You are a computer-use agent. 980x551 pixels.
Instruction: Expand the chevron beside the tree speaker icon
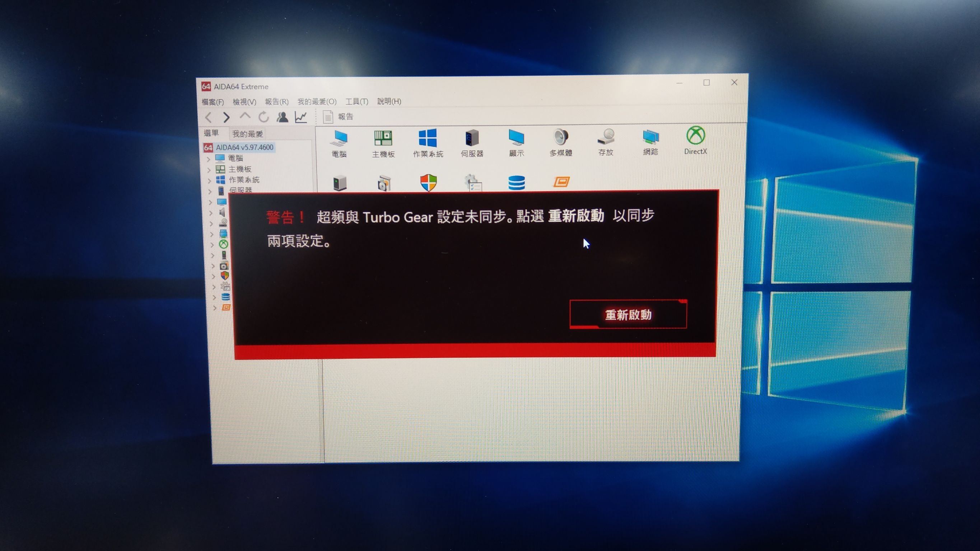tap(210, 213)
